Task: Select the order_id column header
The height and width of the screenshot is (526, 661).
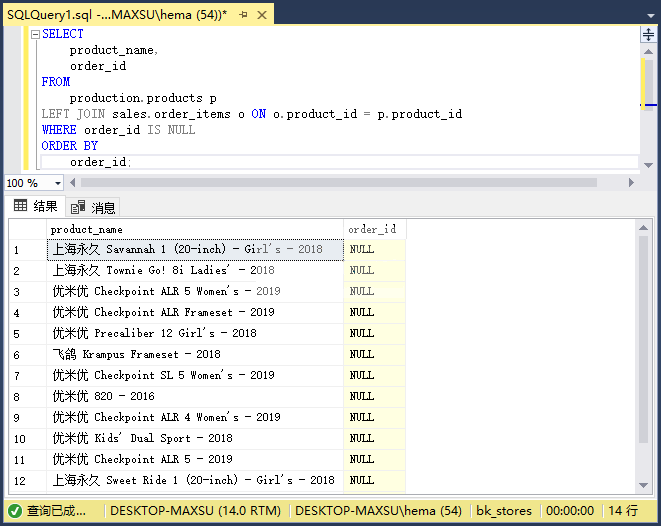Action: 374,229
